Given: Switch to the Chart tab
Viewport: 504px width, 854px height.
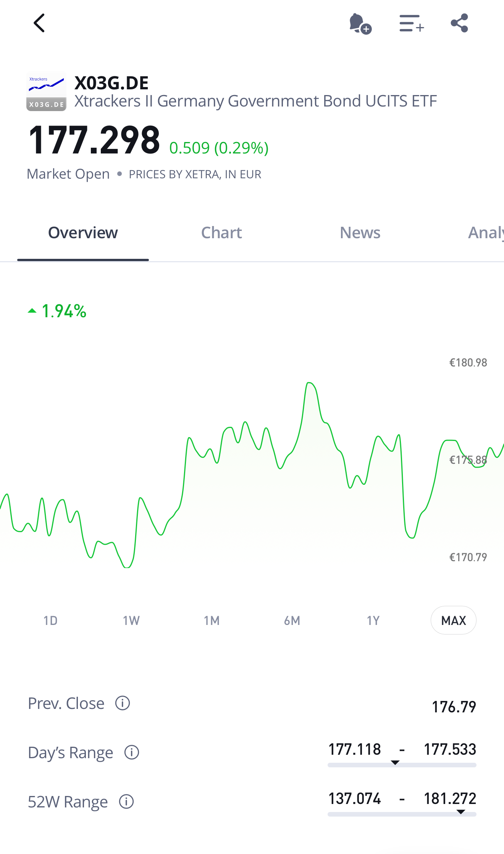Looking at the screenshot, I should (221, 233).
